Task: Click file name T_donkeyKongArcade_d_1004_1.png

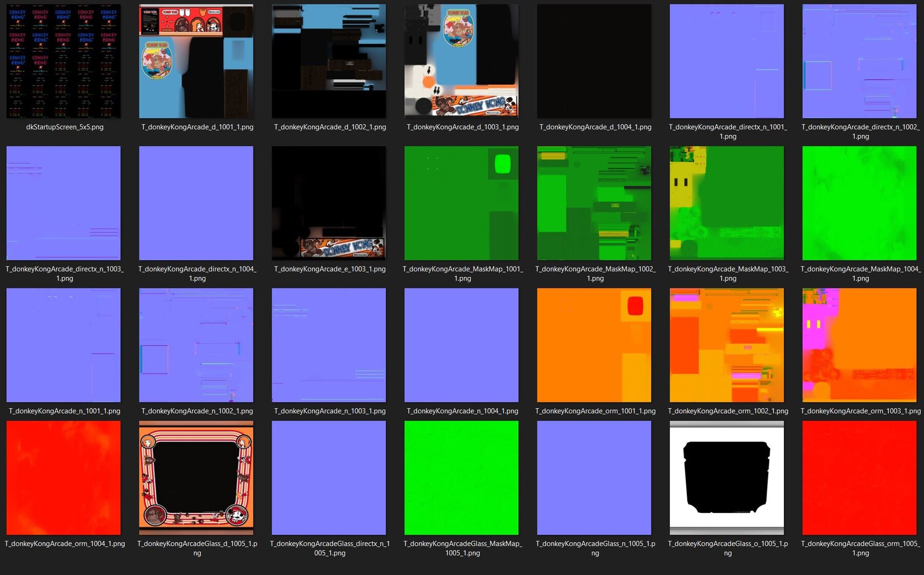Action: [x=595, y=127]
